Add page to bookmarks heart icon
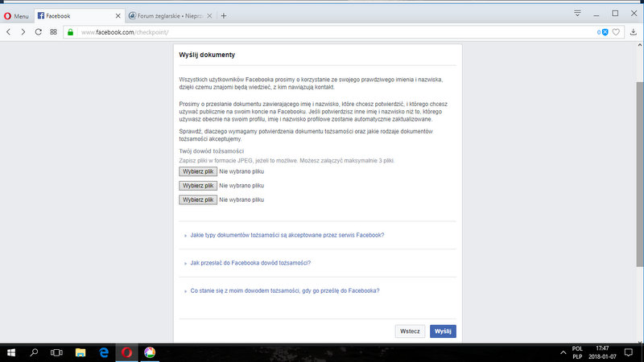The width and height of the screenshot is (644, 362). [x=616, y=32]
